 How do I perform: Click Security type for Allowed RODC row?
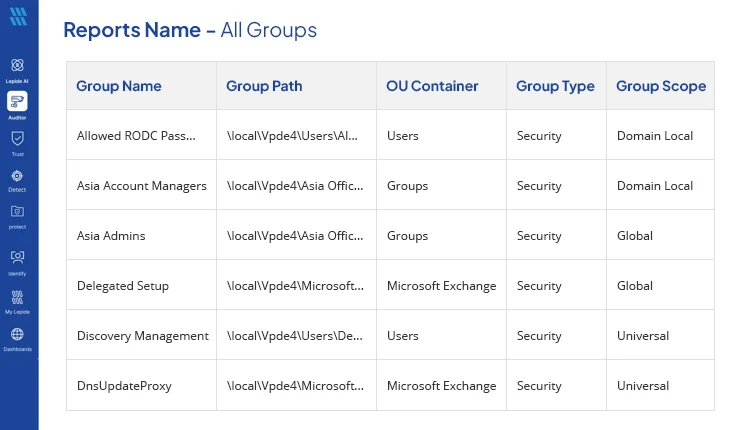(539, 136)
